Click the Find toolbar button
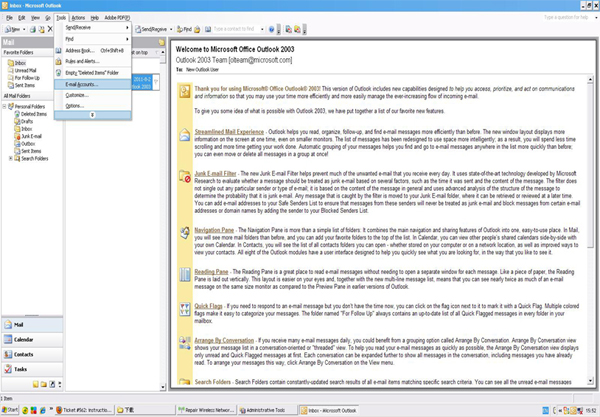The width and height of the screenshot is (600, 417). [x=184, y=29]
